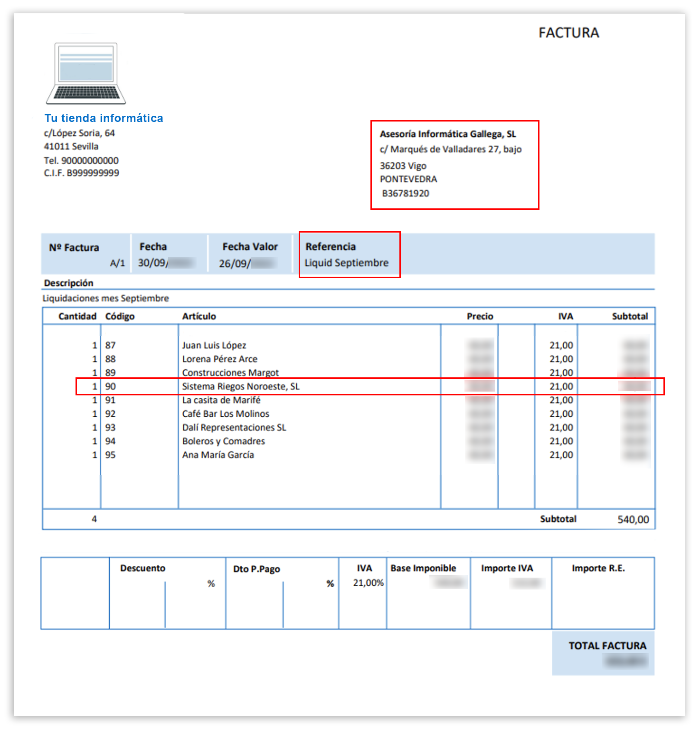Click the 'Ana María García' line item
Screen dimensions: 700x730
[x=218, y=455]
